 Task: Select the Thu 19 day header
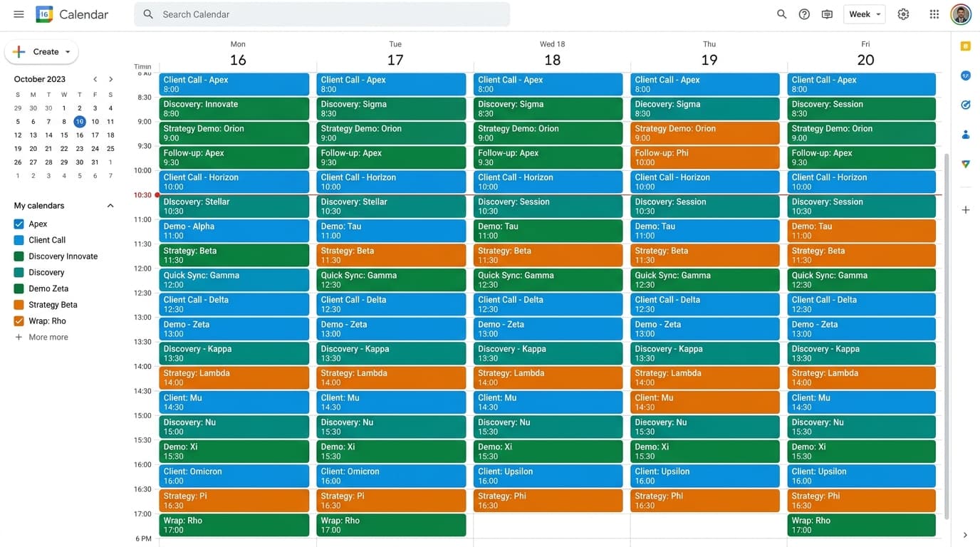click(709, 55)
